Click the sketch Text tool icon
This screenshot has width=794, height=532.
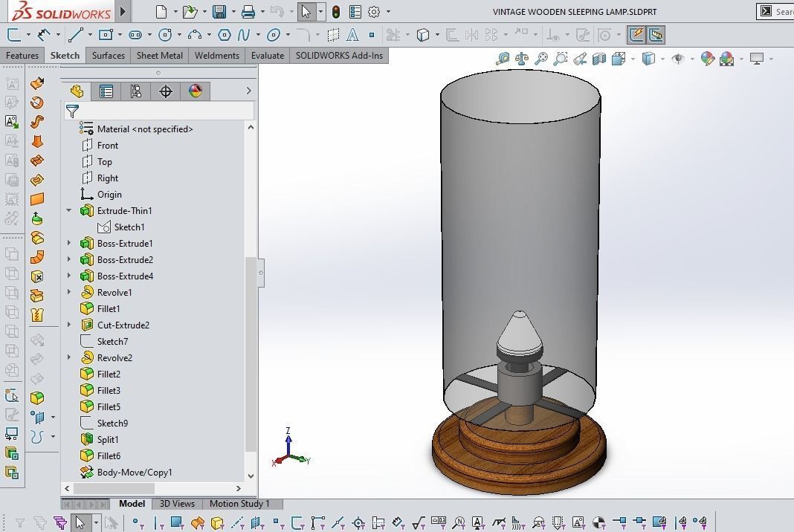coord(352,35)
